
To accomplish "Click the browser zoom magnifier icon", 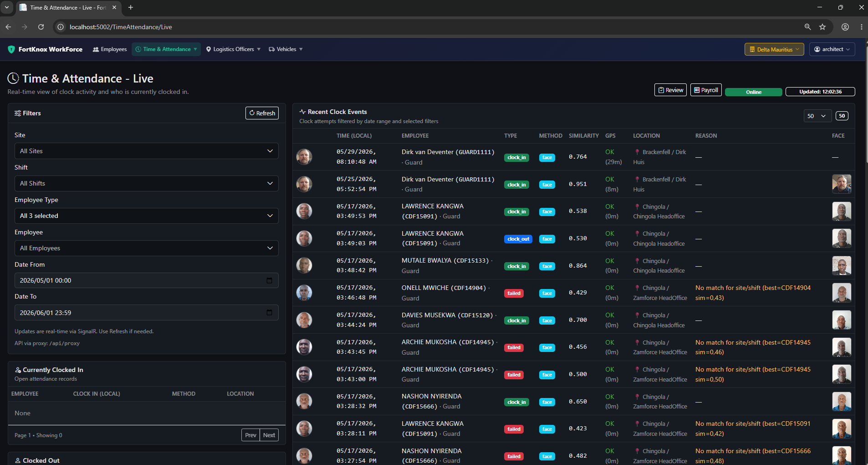I will click(x=807, y=27).
